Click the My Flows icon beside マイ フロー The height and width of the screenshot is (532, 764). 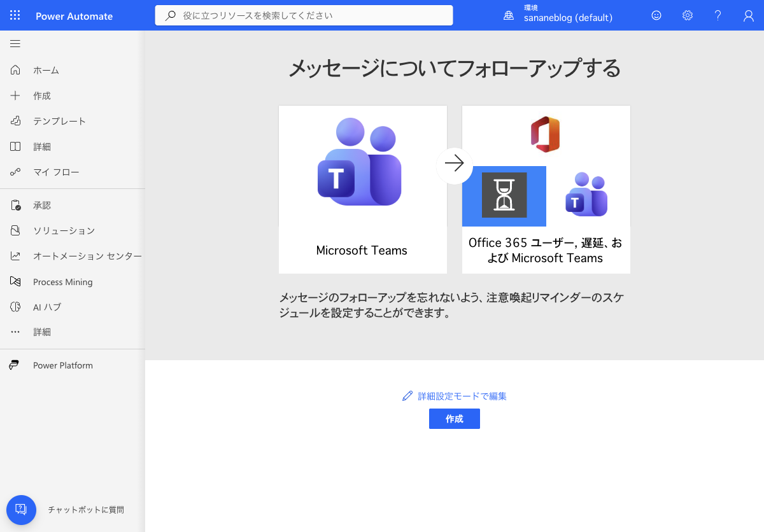click(x=15, y=172)
